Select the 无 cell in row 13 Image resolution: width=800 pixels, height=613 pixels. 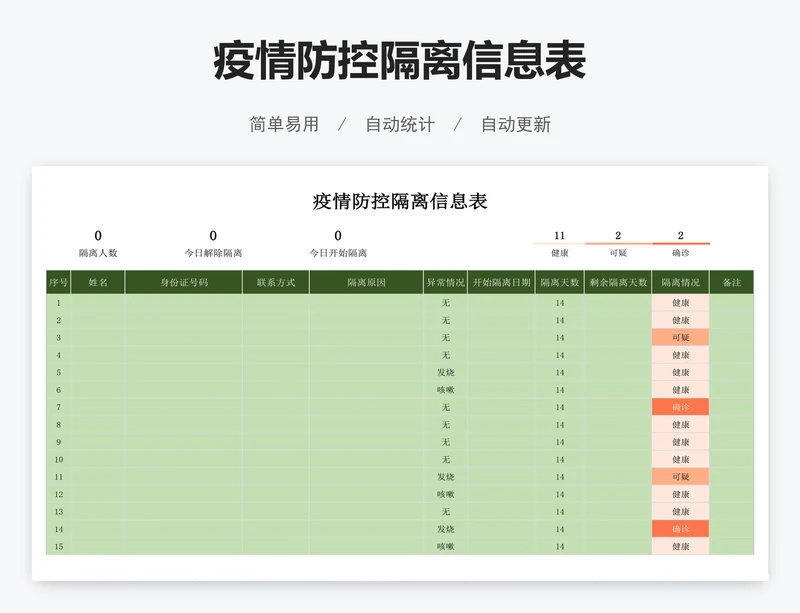445,511
